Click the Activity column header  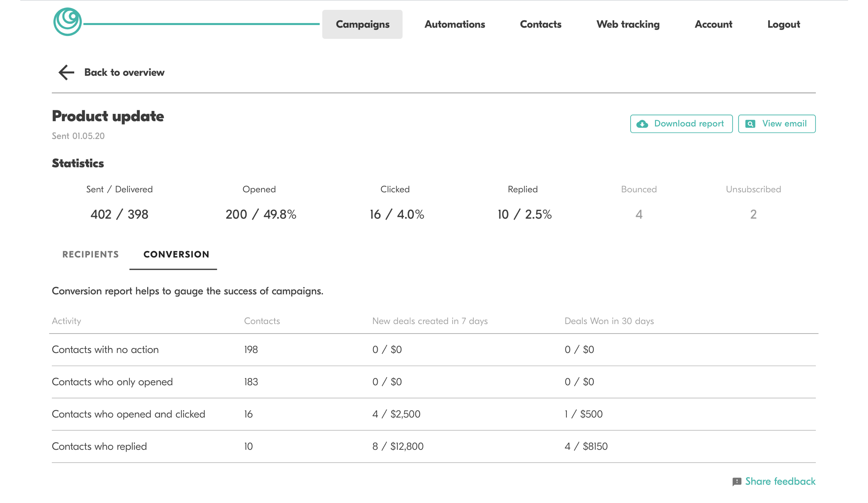pyautogui.click(x=67, y=321)
